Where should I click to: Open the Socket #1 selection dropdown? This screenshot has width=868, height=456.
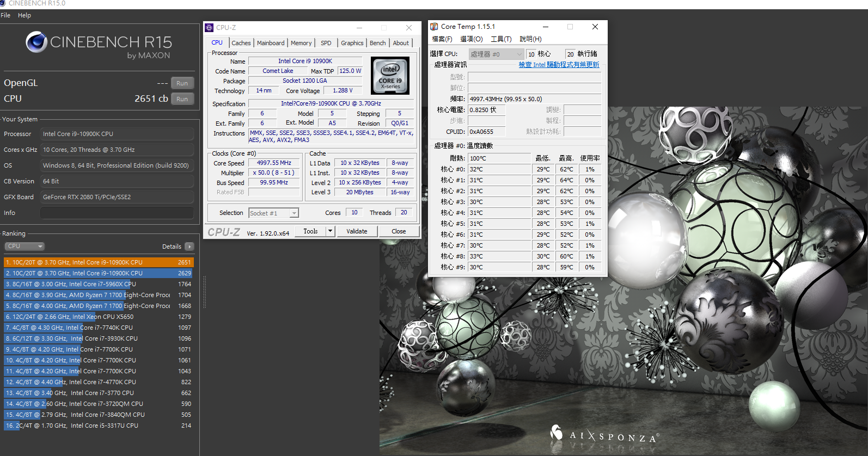pyautogui.click(x=274, y=213)
